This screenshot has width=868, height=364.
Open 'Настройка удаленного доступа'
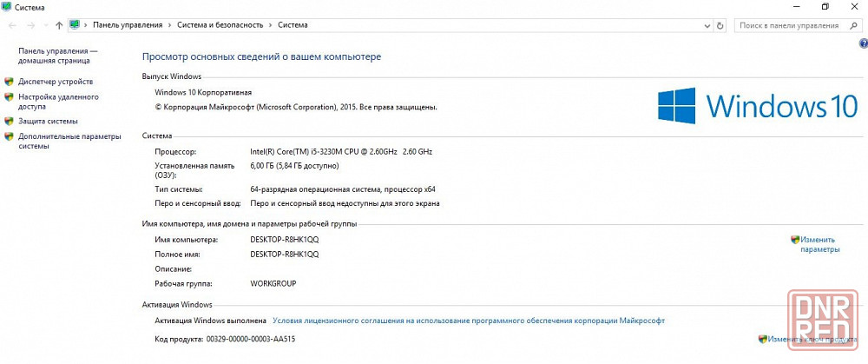58,102
